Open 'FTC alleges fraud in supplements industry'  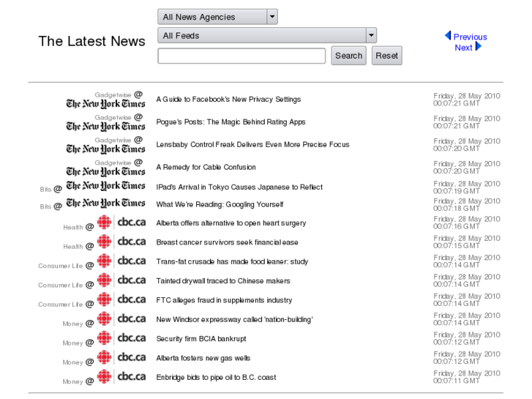(x=224, y=300)
